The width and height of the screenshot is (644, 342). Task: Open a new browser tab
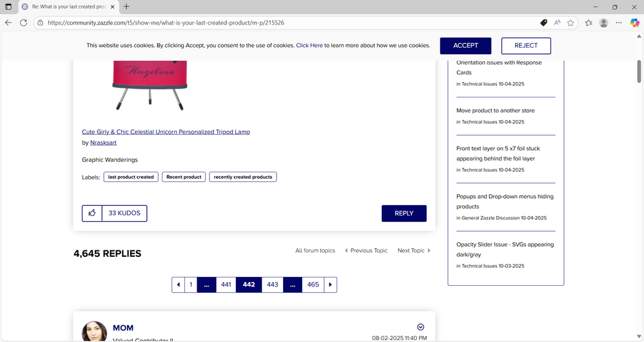[126, 6]
